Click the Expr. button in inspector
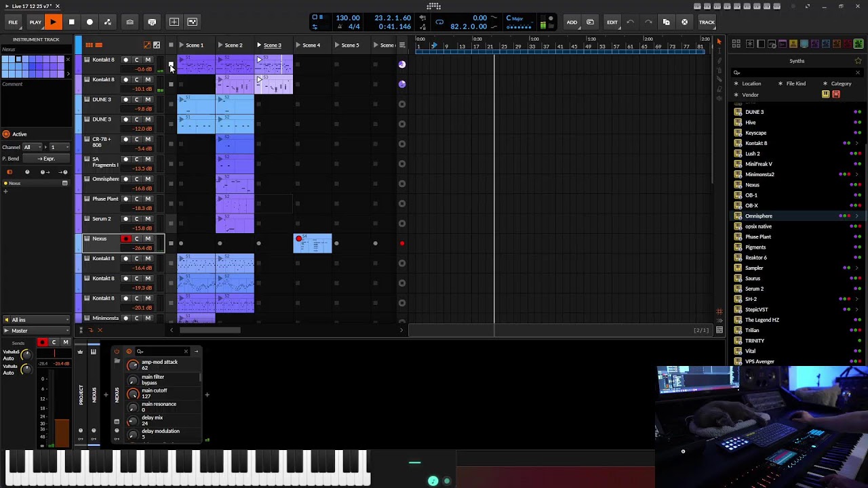 [x=47, y=159]
